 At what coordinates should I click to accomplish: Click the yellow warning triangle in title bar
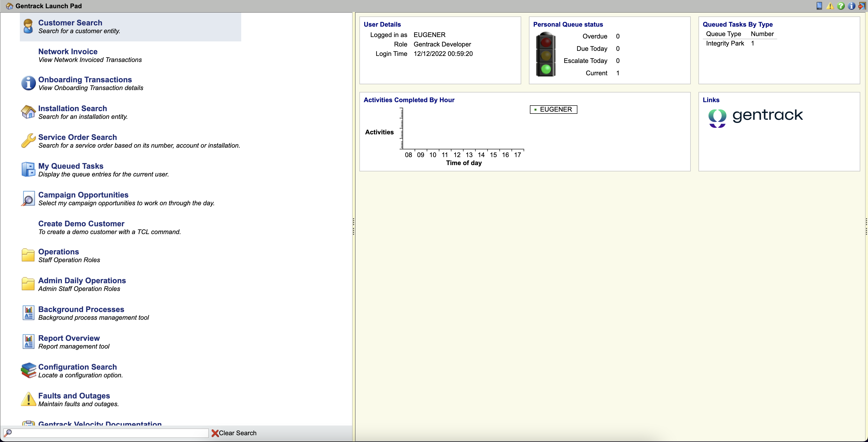(830, 6)
